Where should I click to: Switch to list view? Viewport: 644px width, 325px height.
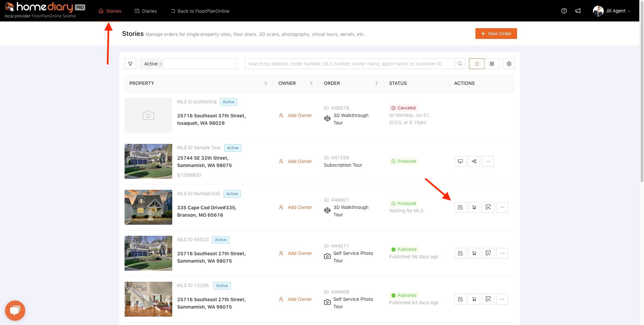pos(476,64)
